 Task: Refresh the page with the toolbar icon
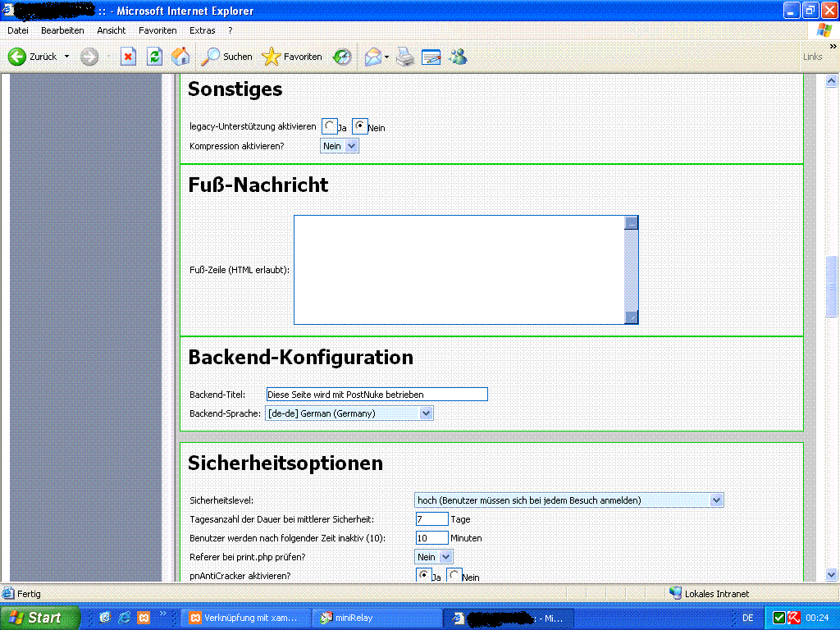154,57
